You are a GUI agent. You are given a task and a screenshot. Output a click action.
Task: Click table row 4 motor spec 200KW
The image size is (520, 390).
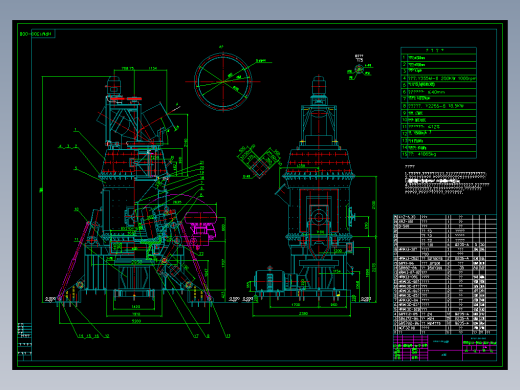pos(439,78)
